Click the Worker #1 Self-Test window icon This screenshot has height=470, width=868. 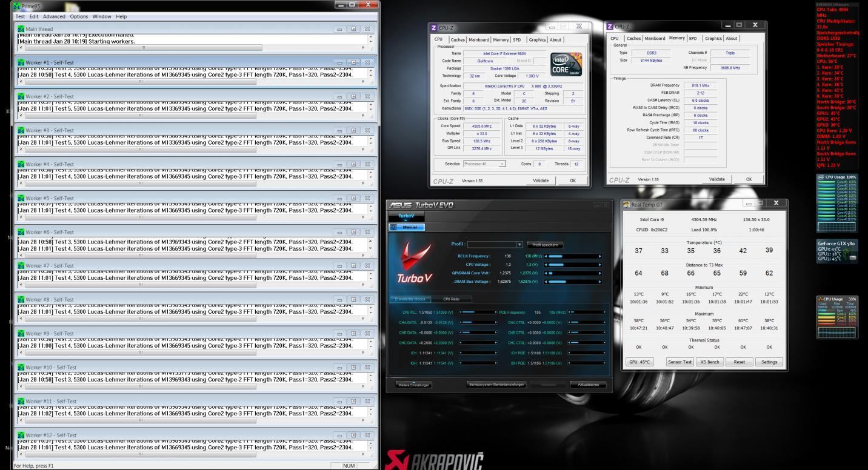[x=22, y=62]
